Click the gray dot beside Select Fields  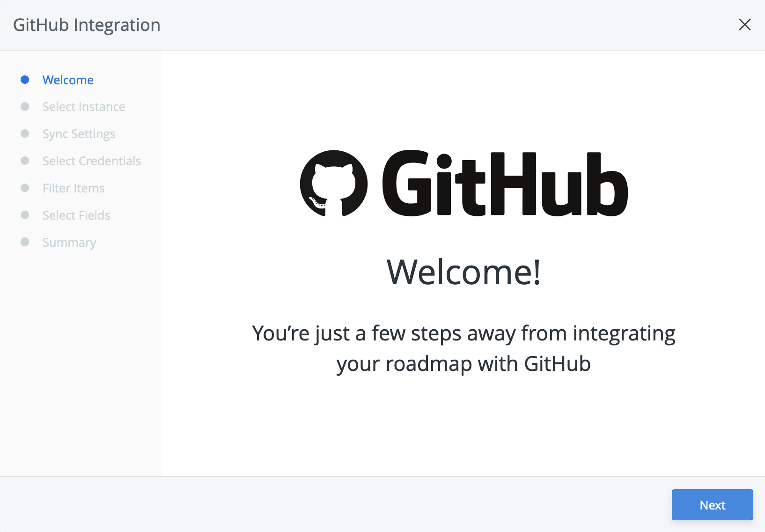[25, 215]
